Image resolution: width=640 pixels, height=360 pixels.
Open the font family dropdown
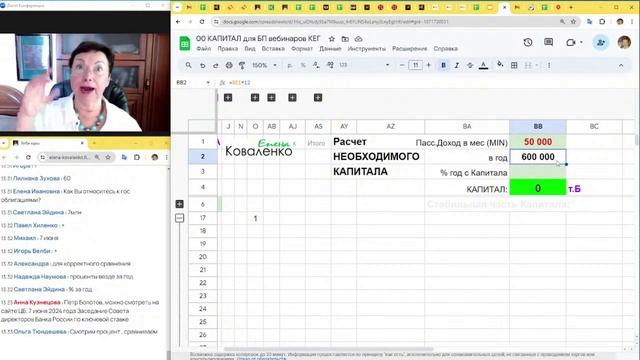click(387, 65)
